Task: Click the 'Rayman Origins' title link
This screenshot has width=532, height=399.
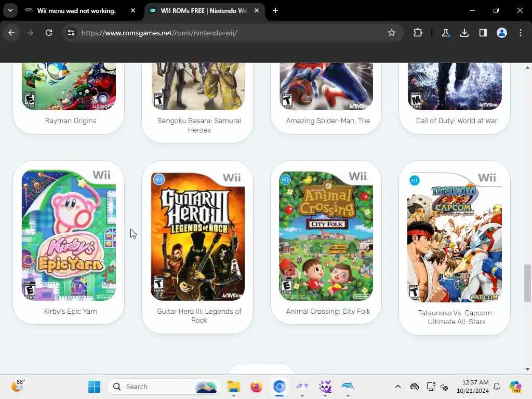Action: pyautogui.click(x=71, y=121)
